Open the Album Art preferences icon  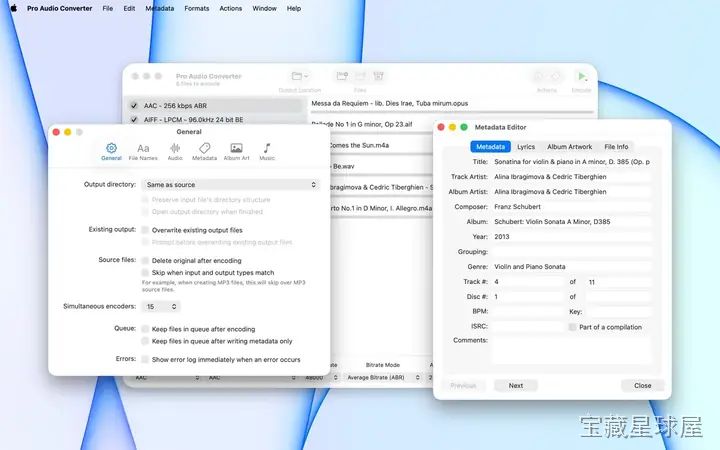click(x=236, y=148)
